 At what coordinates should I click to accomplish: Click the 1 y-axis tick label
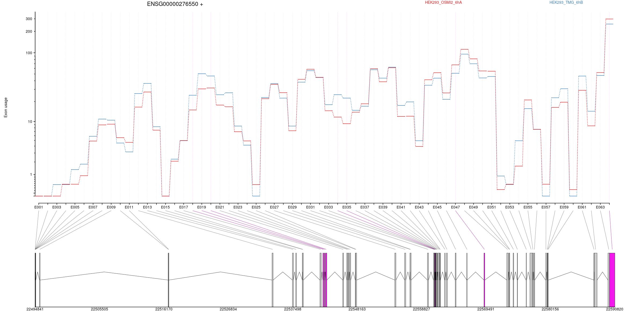tap(31, 174)
